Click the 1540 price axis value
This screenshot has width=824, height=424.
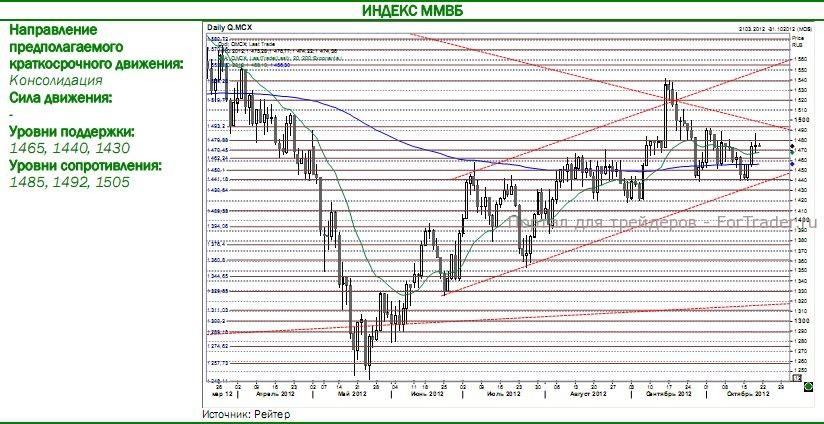[799, 80]
